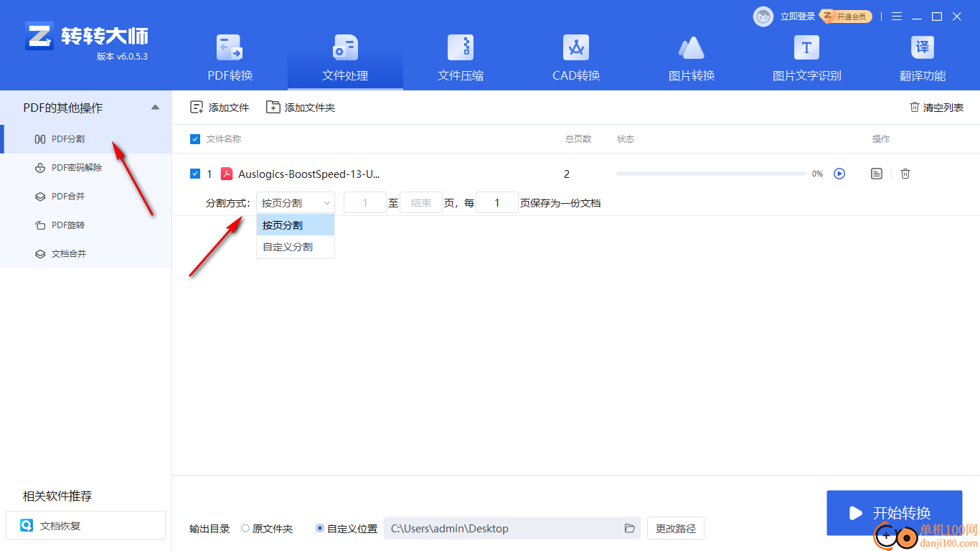The image size is (980, 551).
Task: Click the 状态 column header
Action: point(626,139)
